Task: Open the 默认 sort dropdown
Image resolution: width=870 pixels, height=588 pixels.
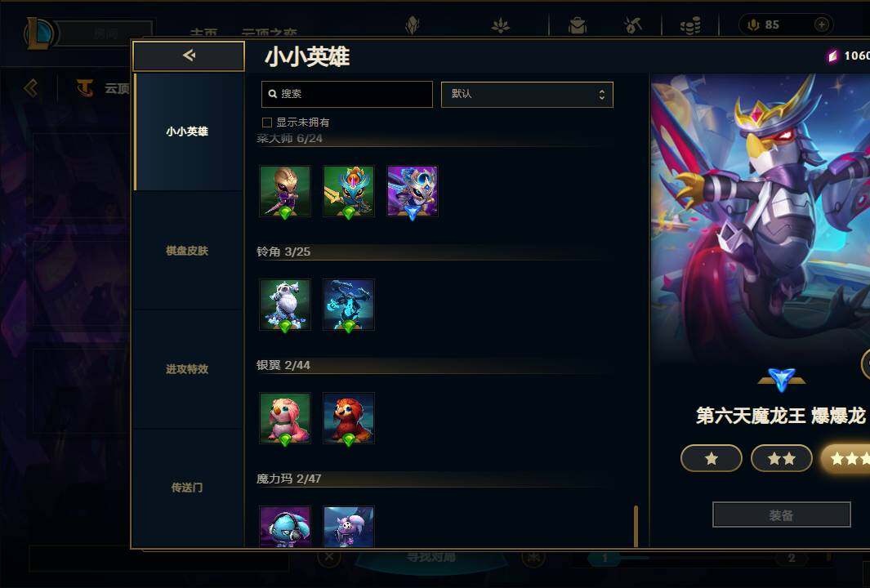Action: point(527,94)
